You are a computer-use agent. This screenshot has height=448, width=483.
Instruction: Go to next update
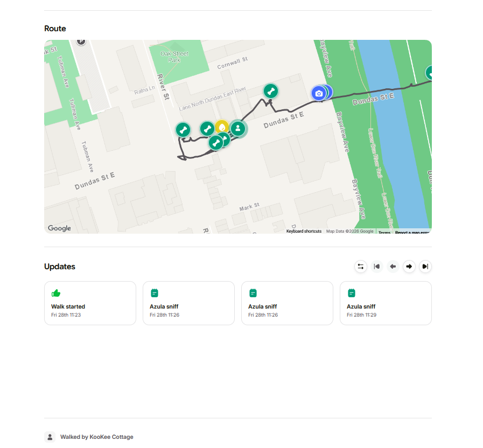(409, 267)
